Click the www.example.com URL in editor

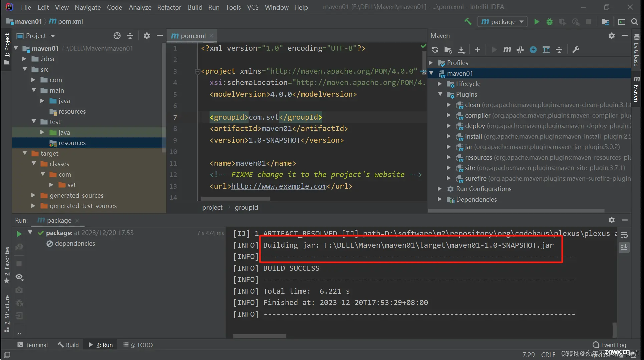click(279, 186)
